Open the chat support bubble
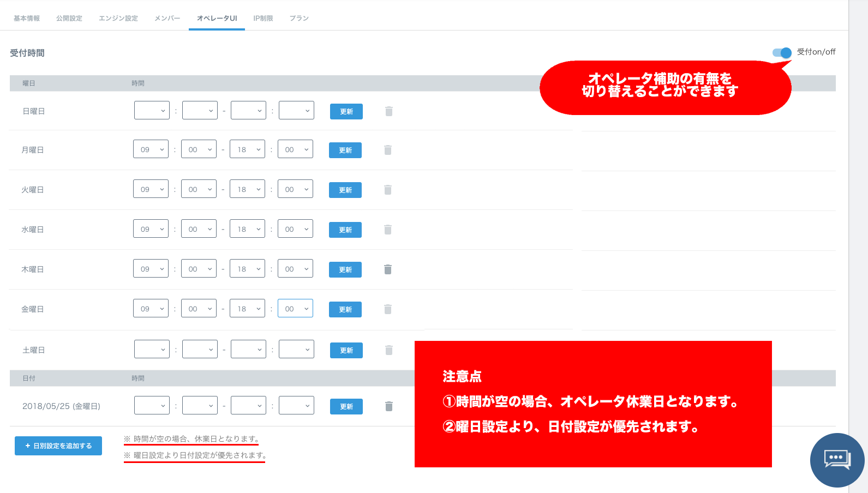Screen dimensions: 868x493 pyautogui.click(x=837, y=460)
